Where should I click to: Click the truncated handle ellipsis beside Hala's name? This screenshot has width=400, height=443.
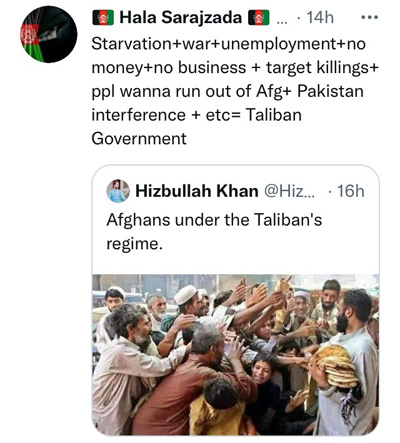tap(282, 21)
